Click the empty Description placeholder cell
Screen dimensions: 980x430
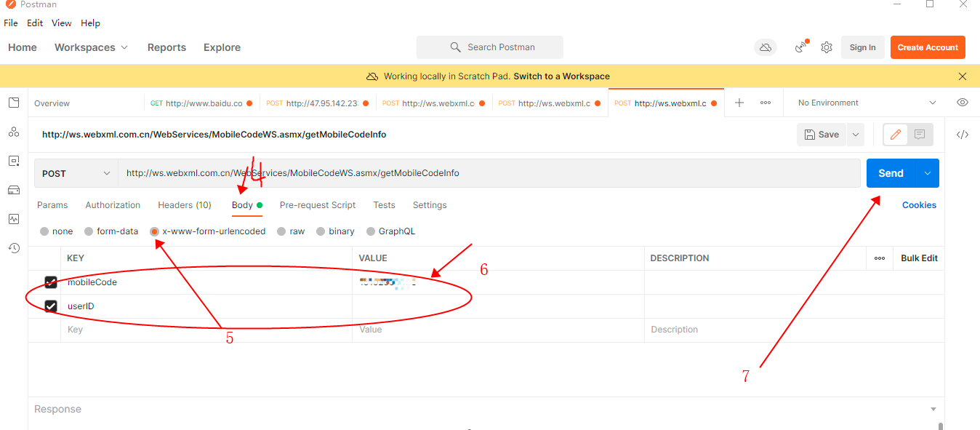794,330
